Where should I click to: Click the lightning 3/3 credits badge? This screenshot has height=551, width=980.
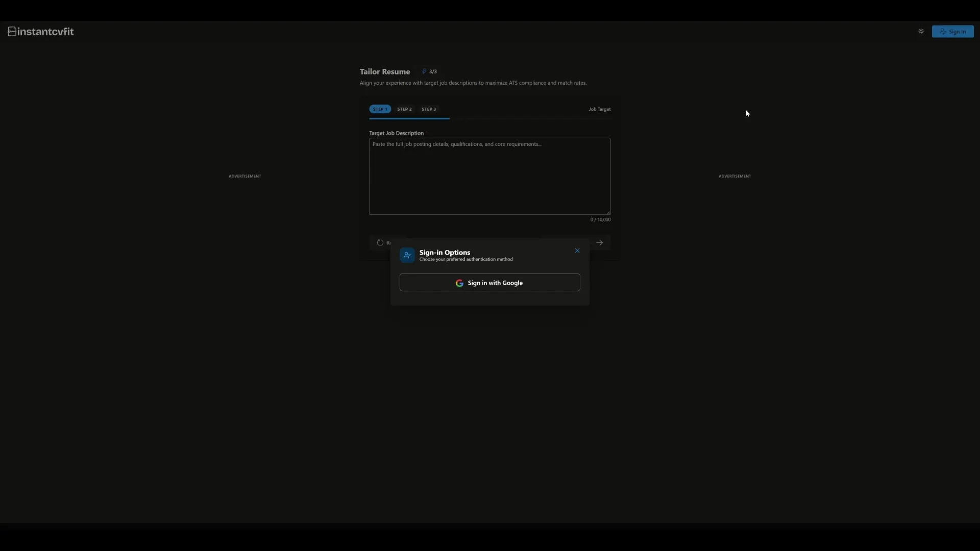pyautogui.click(x=429, y=71)
